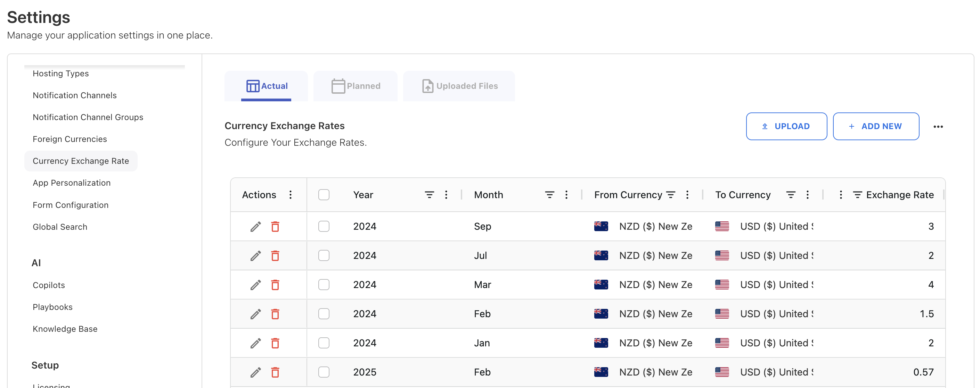Switch to the Planned tab
The image size is (980, 388).
(x=355, y=86)
